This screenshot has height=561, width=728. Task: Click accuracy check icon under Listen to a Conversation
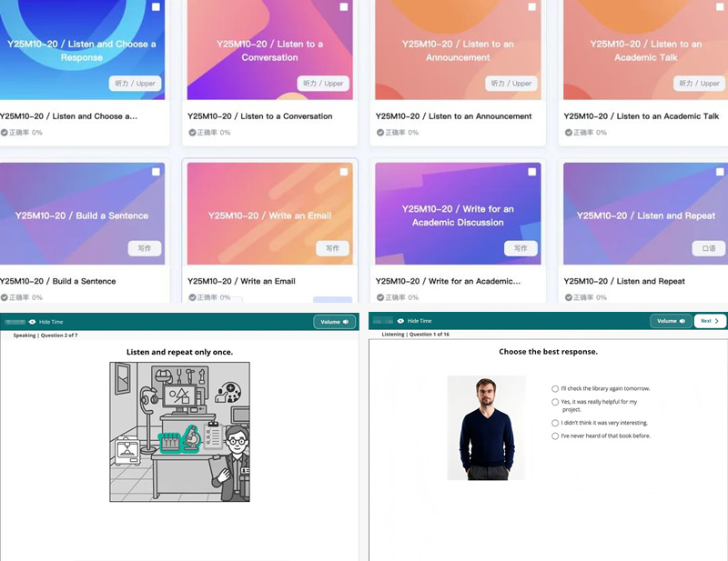click(192, 132)
